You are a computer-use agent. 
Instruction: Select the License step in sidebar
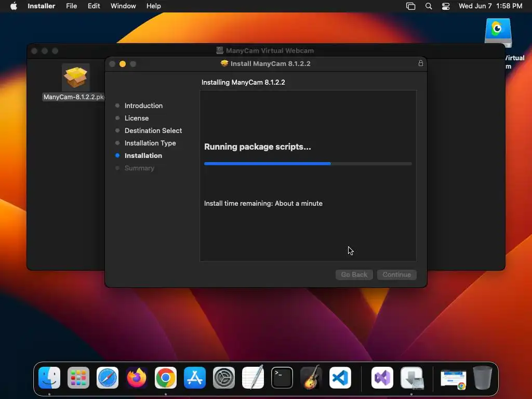coord(137,118)
